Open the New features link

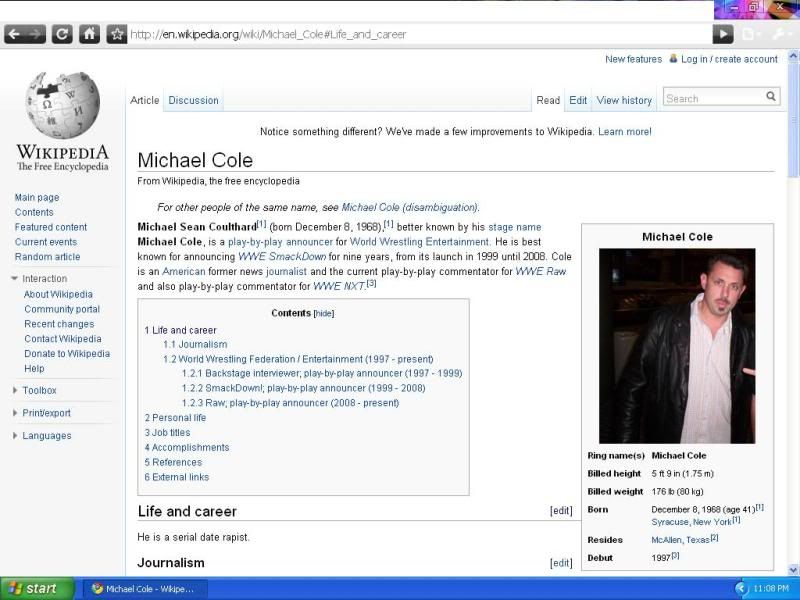[634, 59]
